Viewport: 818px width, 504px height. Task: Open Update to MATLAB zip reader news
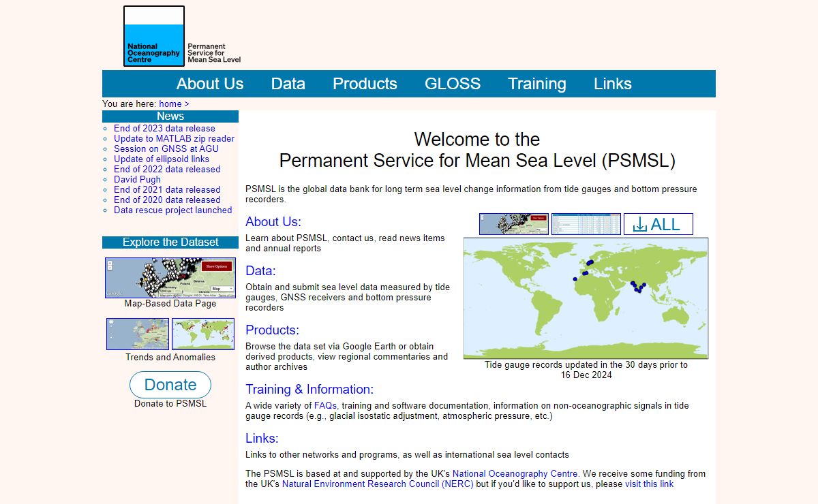(x=174, y=138)
